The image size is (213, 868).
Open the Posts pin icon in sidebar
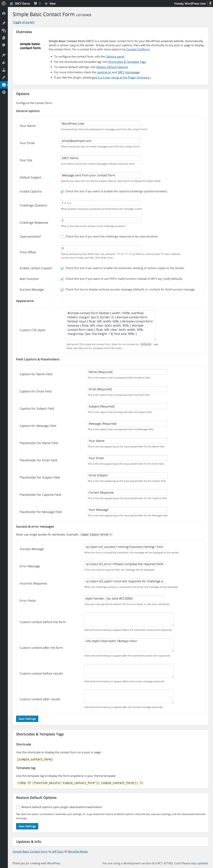click(x=4, y=23)
